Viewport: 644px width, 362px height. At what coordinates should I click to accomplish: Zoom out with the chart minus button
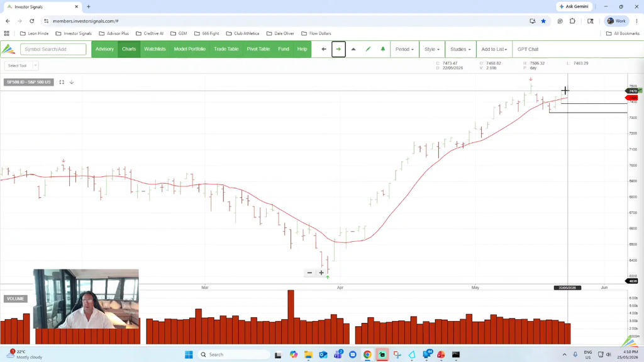(309, 273)
